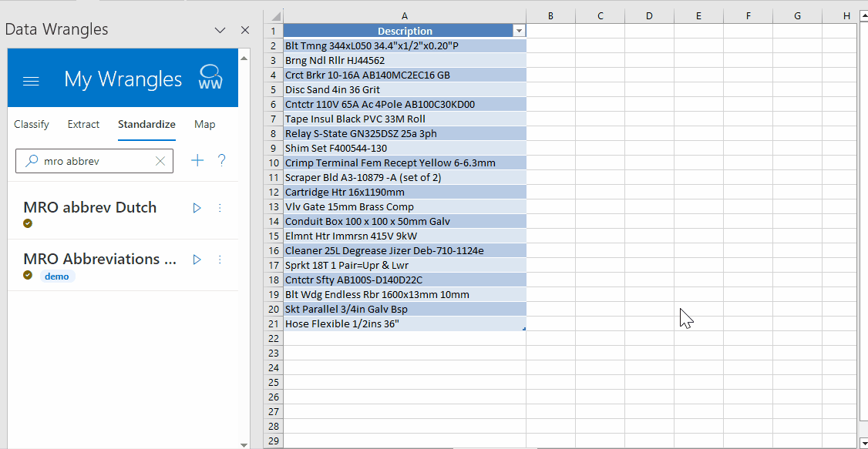868x449 pixels.
Task: Open the help question mark icon
Action: tap(221, 160)
